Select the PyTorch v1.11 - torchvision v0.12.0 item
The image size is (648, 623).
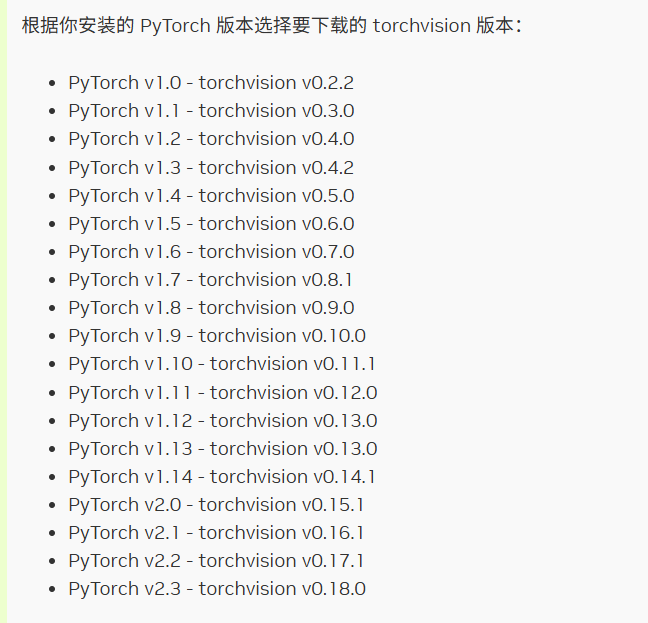click(x=223, y=393)
